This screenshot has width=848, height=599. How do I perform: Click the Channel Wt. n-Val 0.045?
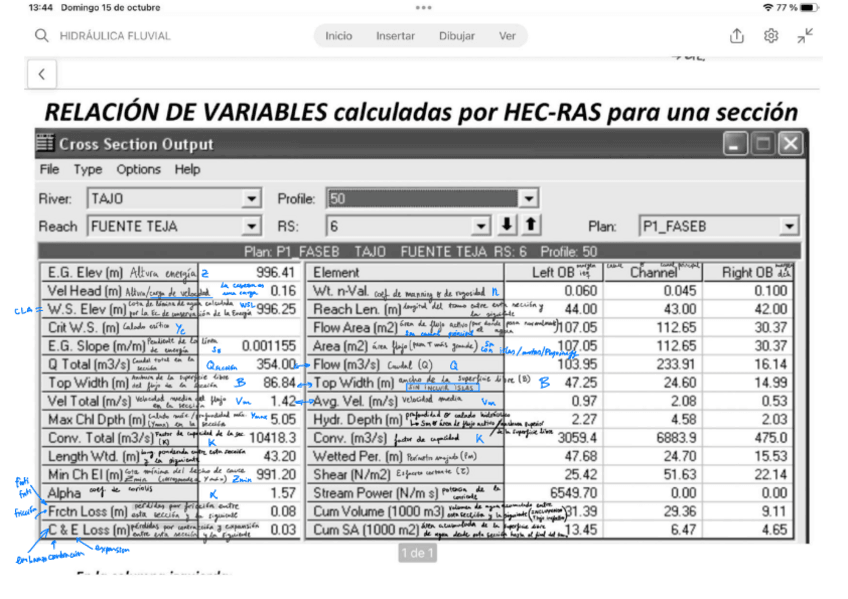(680, 291)
